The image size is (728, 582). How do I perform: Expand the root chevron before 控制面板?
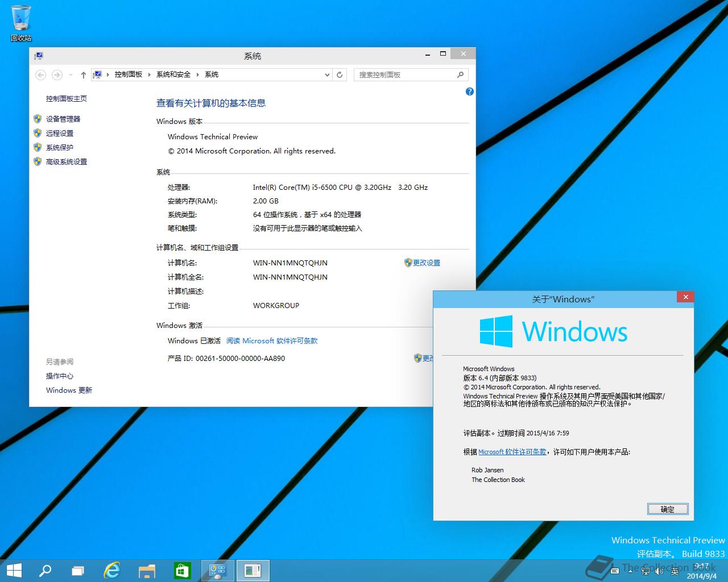[108, 75]
